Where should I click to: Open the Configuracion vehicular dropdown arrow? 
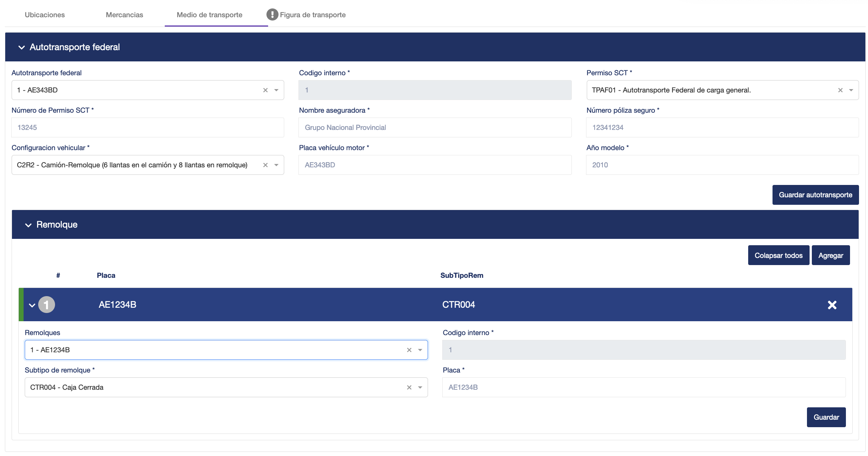point(276,165)
